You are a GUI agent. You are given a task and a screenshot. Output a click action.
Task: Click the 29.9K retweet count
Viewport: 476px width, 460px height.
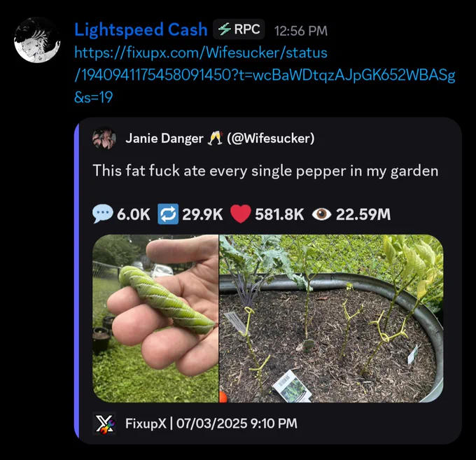coord(202,214)
